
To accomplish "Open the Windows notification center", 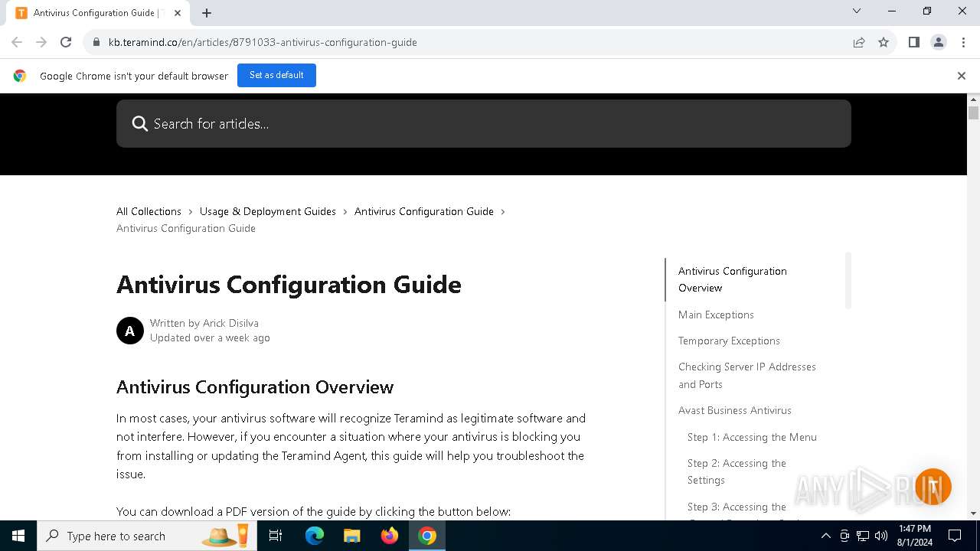I will click(x=955, y=536).
